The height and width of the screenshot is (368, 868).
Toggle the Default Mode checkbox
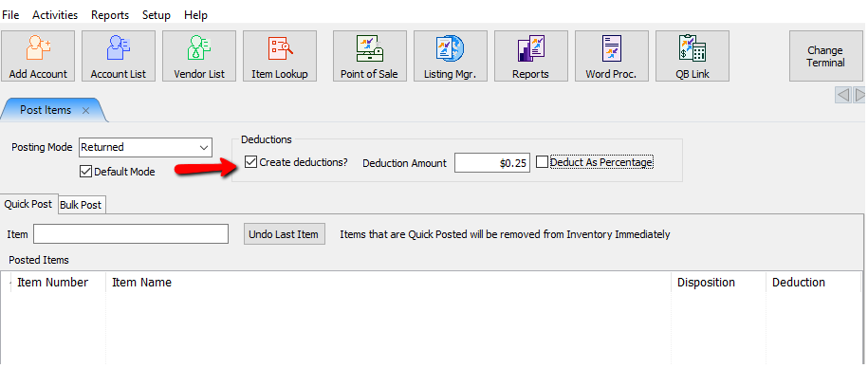click(85, 172)
